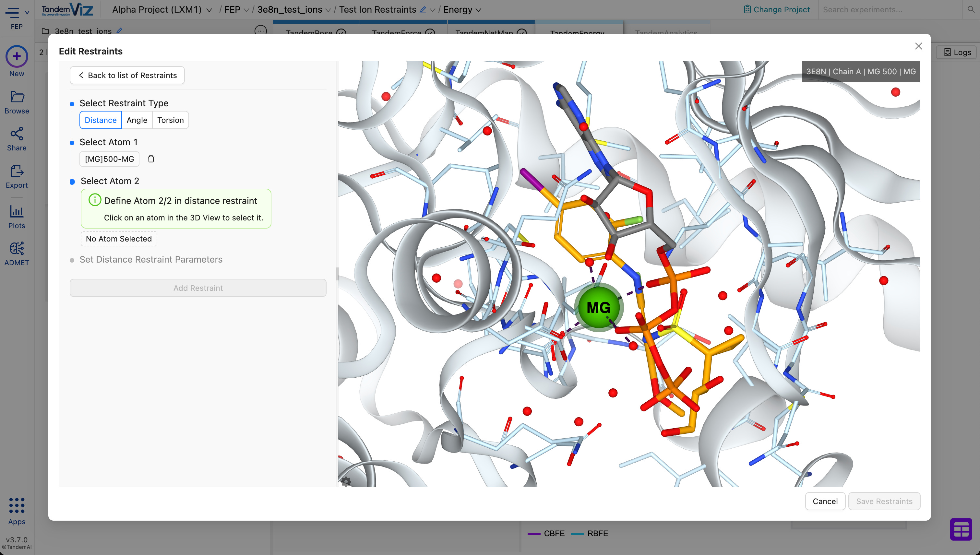Select the Distance restraint type
The width and height of the screenshot is (980, 555).
tap(101, 120)
